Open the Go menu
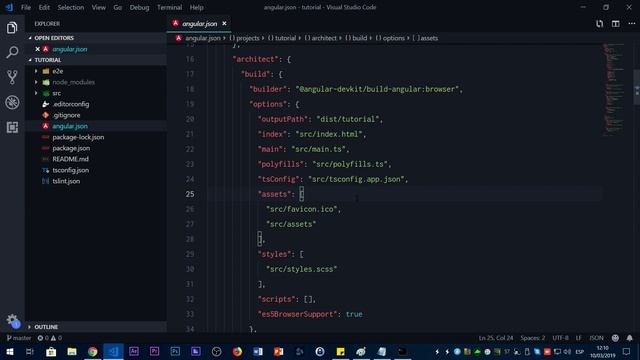The height and width of the screenshot is (360, 640). click(x=118, y=7)
